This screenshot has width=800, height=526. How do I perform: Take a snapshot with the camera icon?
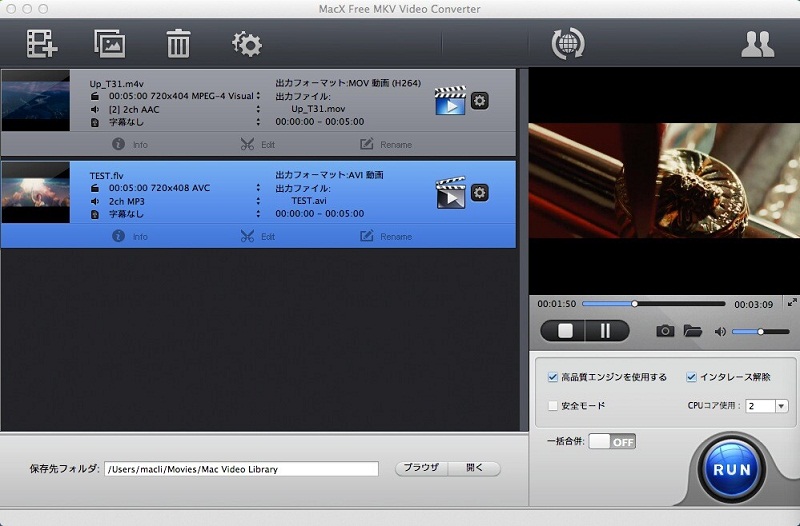point(665,331)
